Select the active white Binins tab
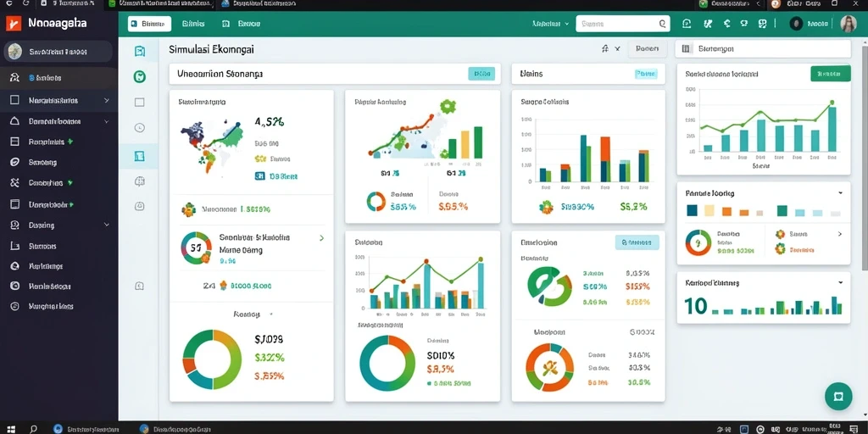 coord(149,24)
